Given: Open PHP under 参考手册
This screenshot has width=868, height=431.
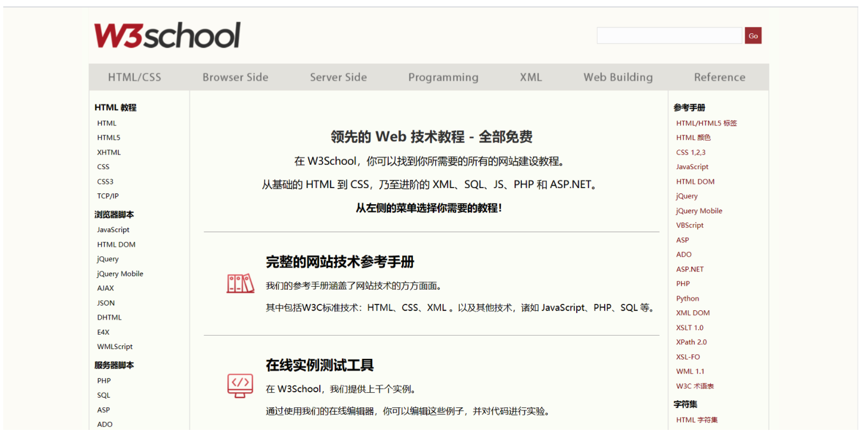Looking at the screenshot, I should coord(683,284).
